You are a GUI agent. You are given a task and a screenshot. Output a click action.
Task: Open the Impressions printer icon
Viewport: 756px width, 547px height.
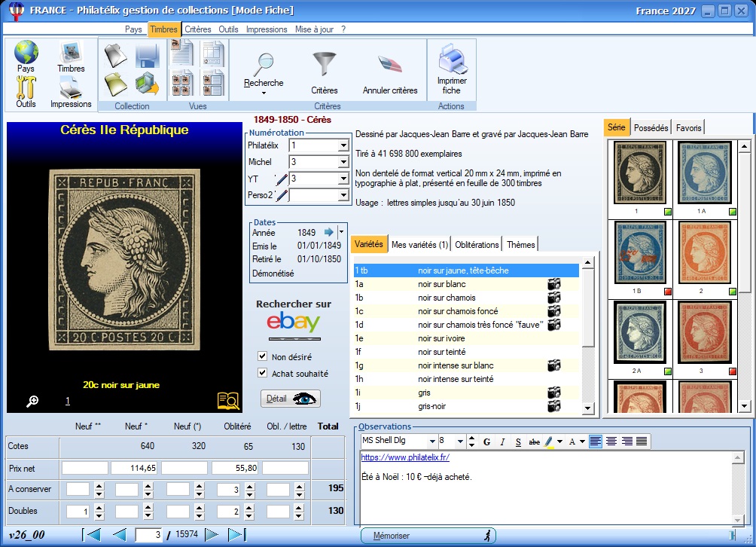[70, 87]
